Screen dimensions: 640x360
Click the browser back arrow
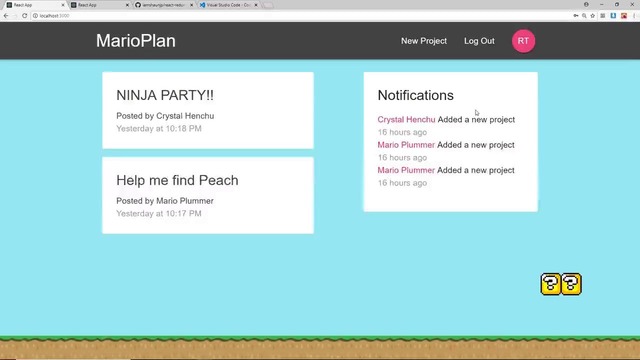[x=6, y=16]
